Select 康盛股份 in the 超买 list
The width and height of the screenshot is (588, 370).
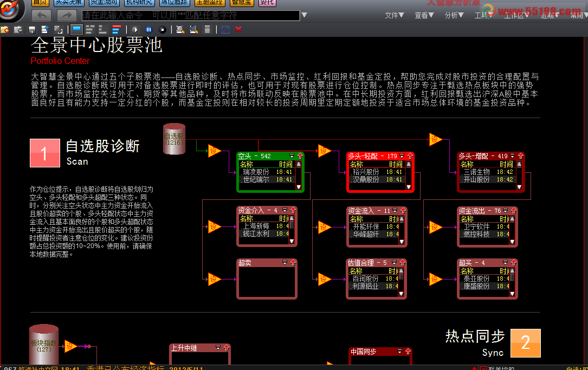pyautogui.click(x=484, y=286)
